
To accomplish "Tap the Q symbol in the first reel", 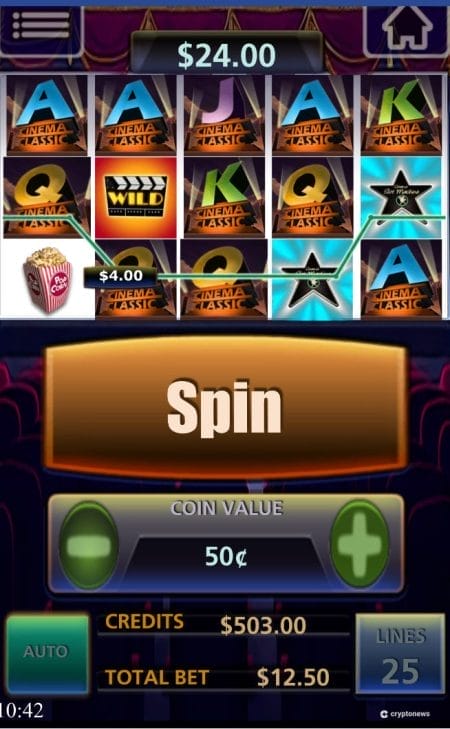I will [x=47, y=197].
